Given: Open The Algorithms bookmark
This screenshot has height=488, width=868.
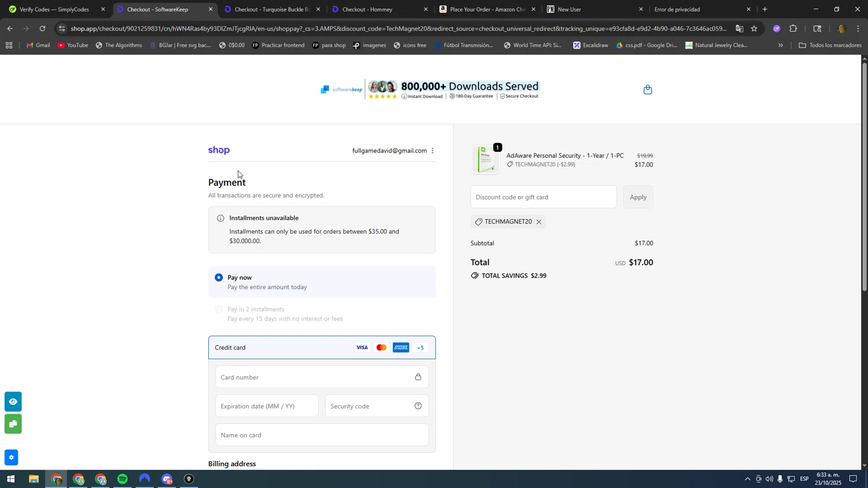Looking at the screenshot, I should 119,45.
